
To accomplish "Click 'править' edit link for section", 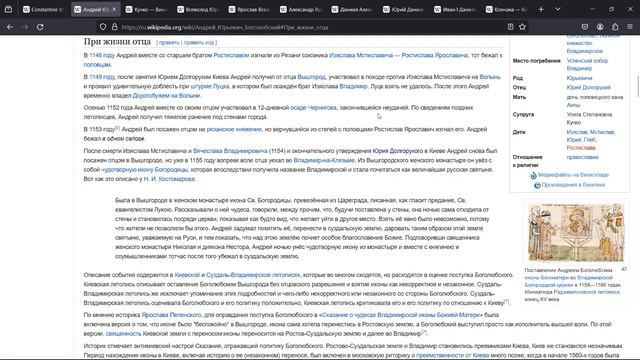I will click(x=169, y=42).
